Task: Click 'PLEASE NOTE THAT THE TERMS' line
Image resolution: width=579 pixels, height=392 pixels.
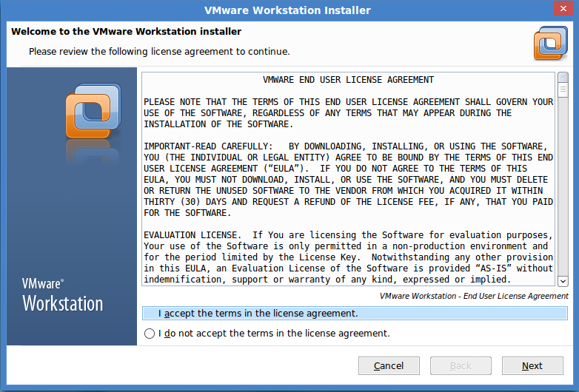Action: pos(348,102)
